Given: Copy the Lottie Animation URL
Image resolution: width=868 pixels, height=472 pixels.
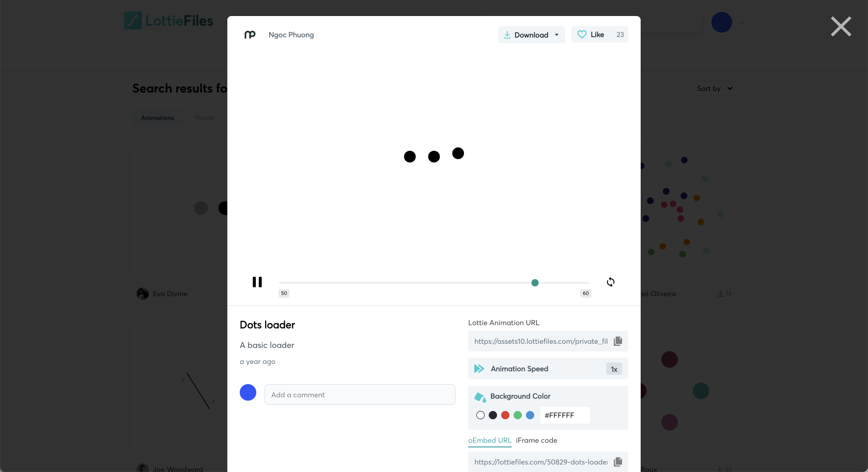Looking at the screenshot, I should (618, 341).
